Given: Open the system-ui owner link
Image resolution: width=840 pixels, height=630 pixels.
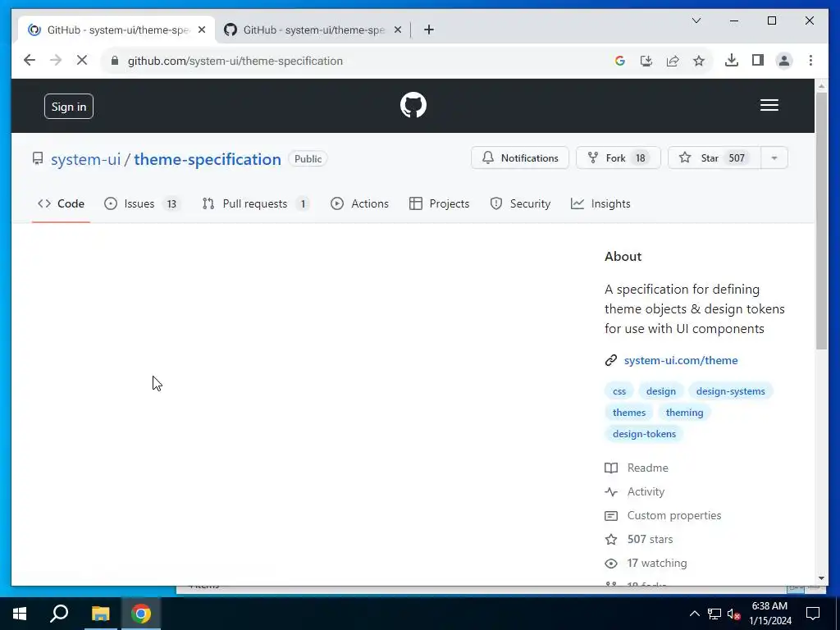Looking at the screenshot, I should point(85,159).
